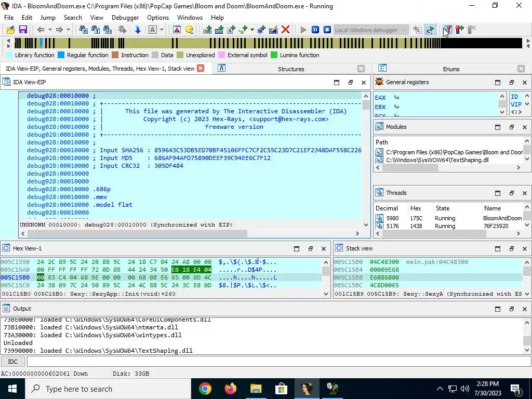This screenshot has width=532, height=399.
Task: Click the Path column header in Modules
Action: click(381, 142)
